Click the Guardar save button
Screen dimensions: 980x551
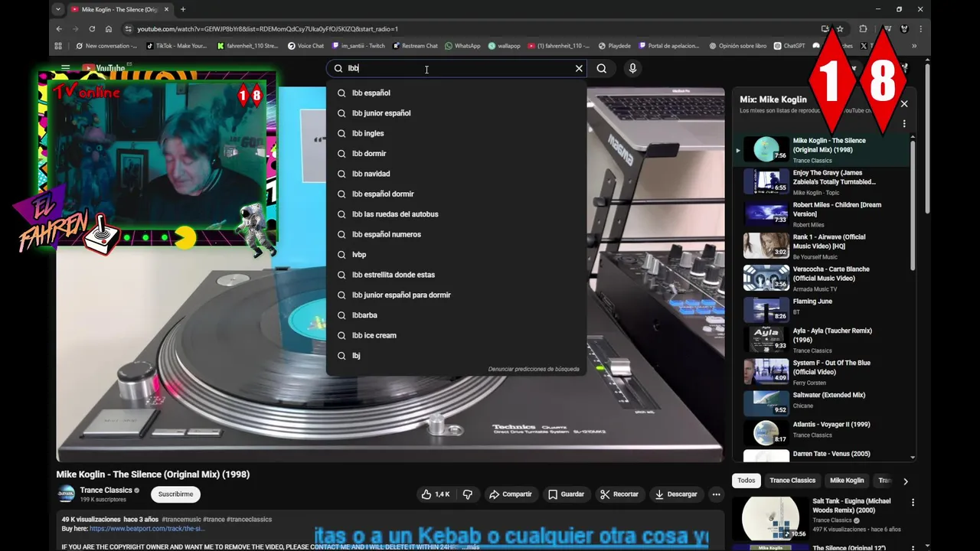pyautogui.click(x=566, y=494)
